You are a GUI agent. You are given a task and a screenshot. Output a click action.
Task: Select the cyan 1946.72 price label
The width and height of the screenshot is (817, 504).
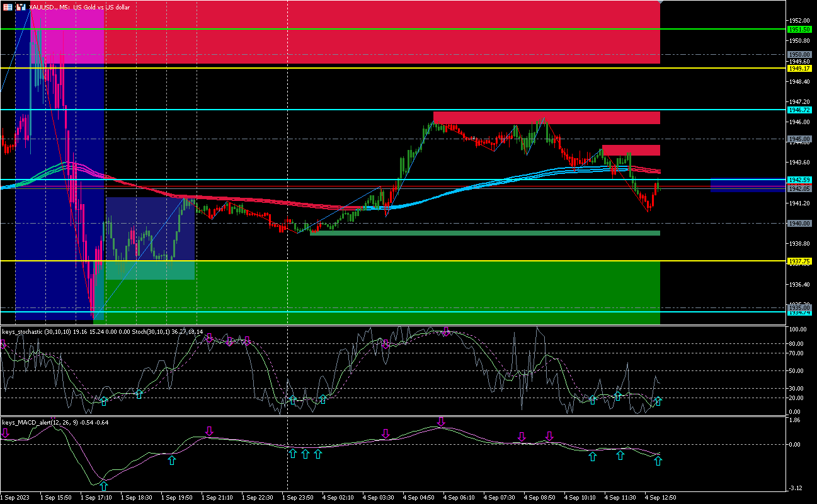click(799, 110)
